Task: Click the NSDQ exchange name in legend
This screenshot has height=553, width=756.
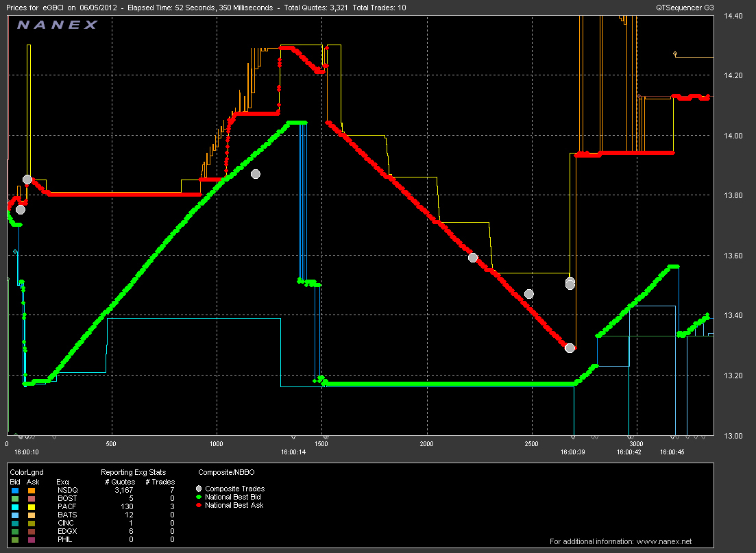Action: point(67,491)
